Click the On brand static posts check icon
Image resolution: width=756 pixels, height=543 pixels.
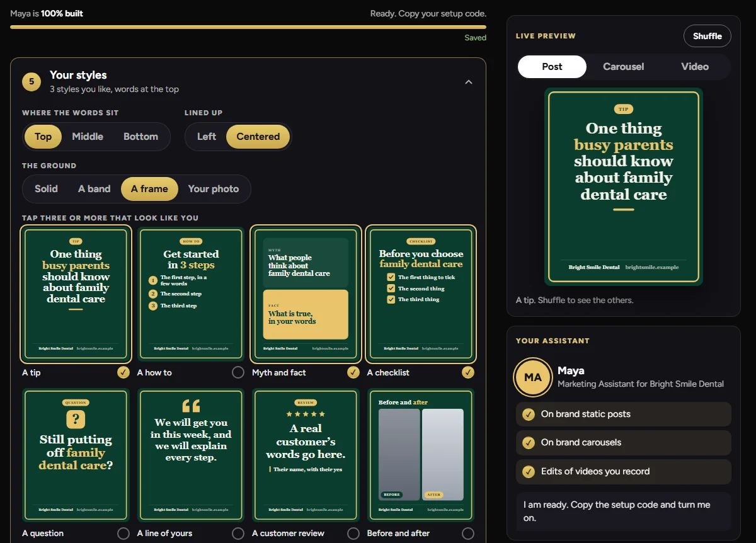coord(529,414)
